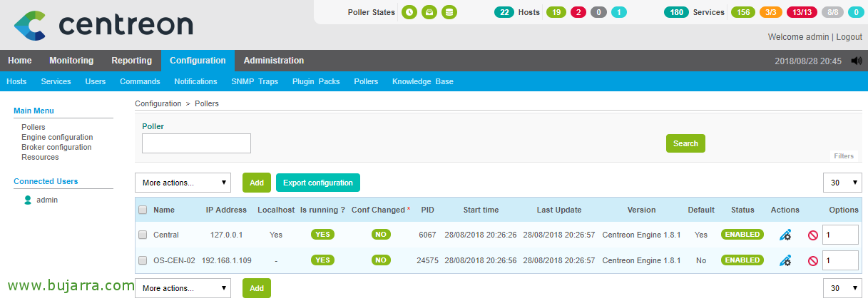Open the top page size 30 dropdown

tap(843, 183)
